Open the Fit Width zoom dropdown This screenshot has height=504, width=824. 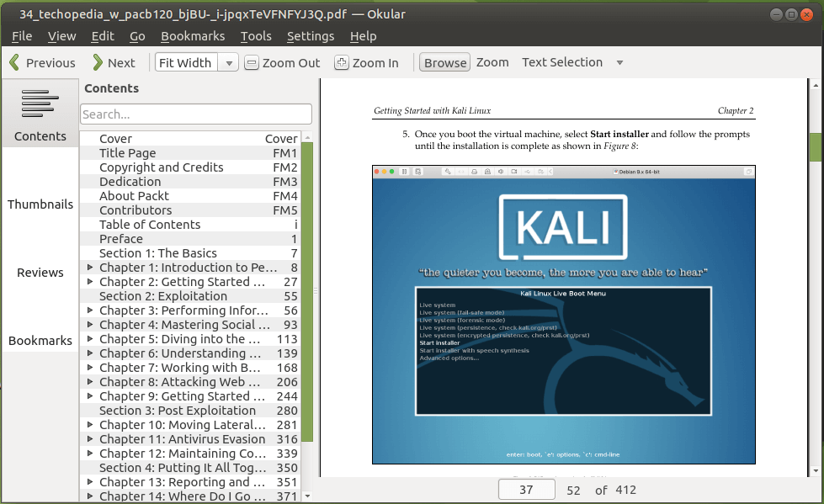[x=229, y=63]
